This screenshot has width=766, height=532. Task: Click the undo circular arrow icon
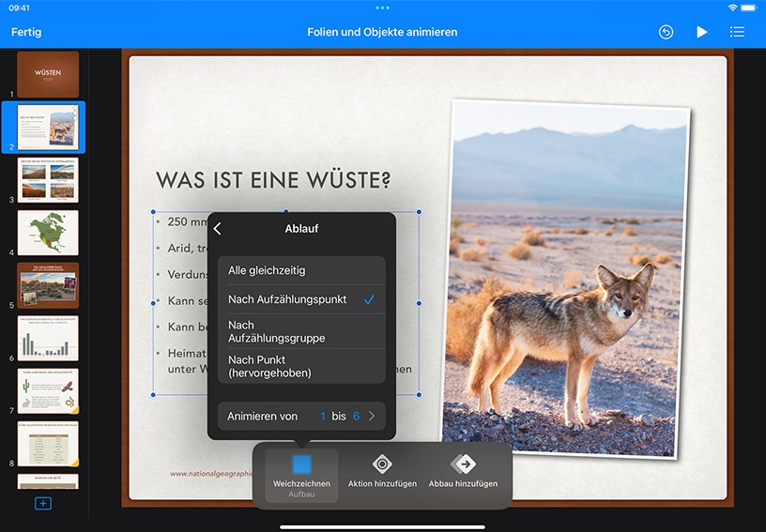pyautogui.click(x=666, y=32)
